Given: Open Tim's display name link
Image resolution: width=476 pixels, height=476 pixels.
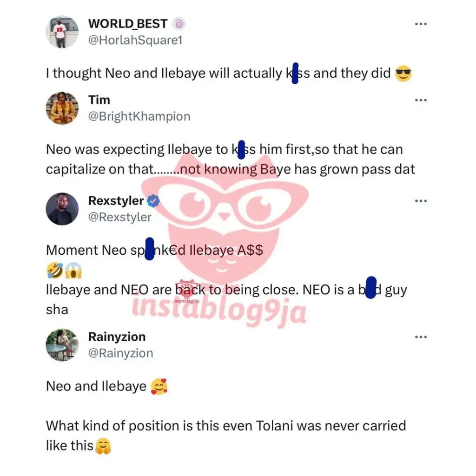Looking at the screenshot, I should (99, 100).
